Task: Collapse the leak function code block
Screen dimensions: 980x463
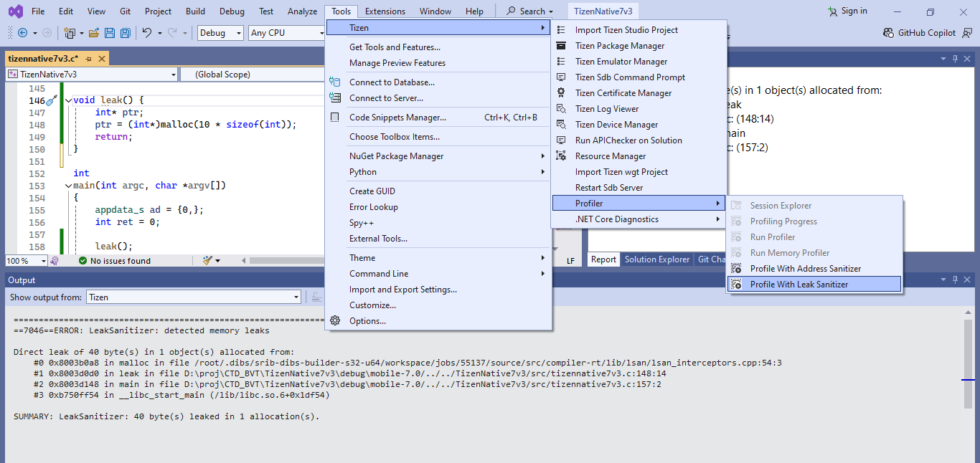Action: 68,100
